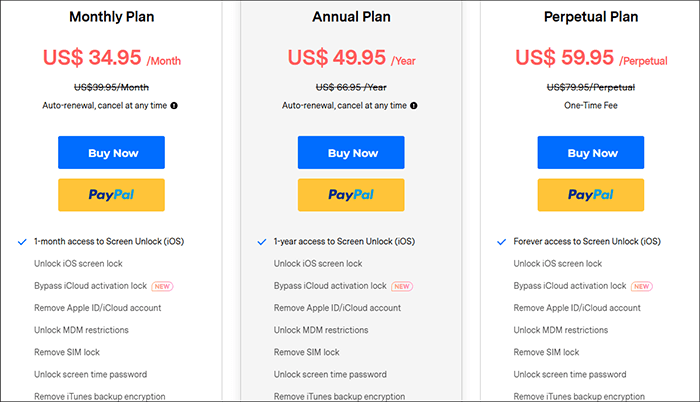Click Bypass iCloud activation lock in Annual Plan
Image resolution: width=700 pixels, height=402 pixels.
click(x=330, y=286)
